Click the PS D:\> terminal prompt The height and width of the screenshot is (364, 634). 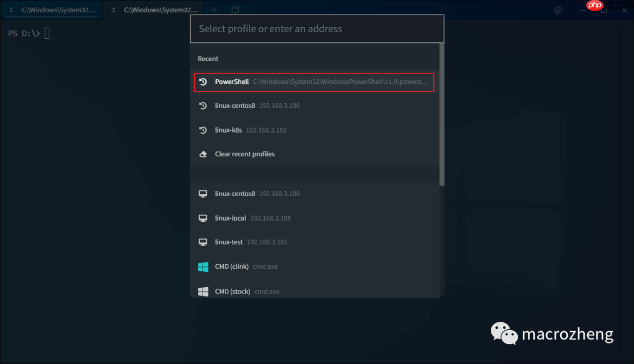click(24, 33)
